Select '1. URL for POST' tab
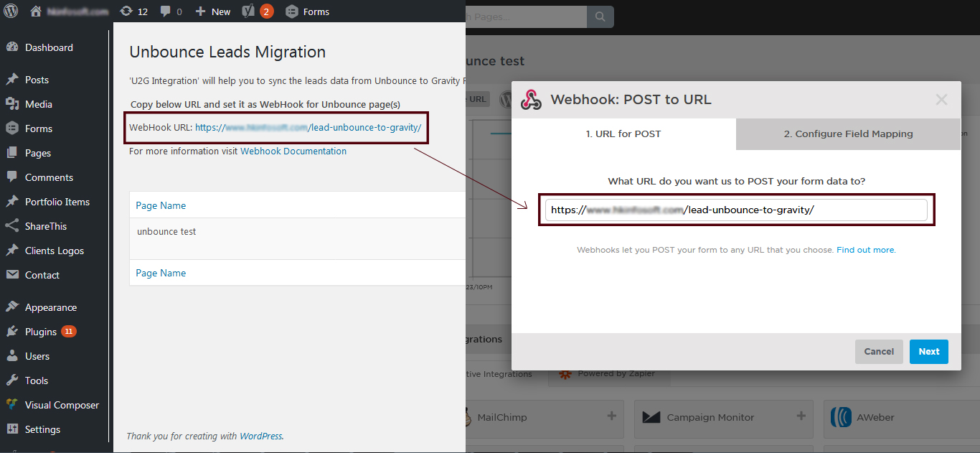980x453 pixels. tap(623, 134)
